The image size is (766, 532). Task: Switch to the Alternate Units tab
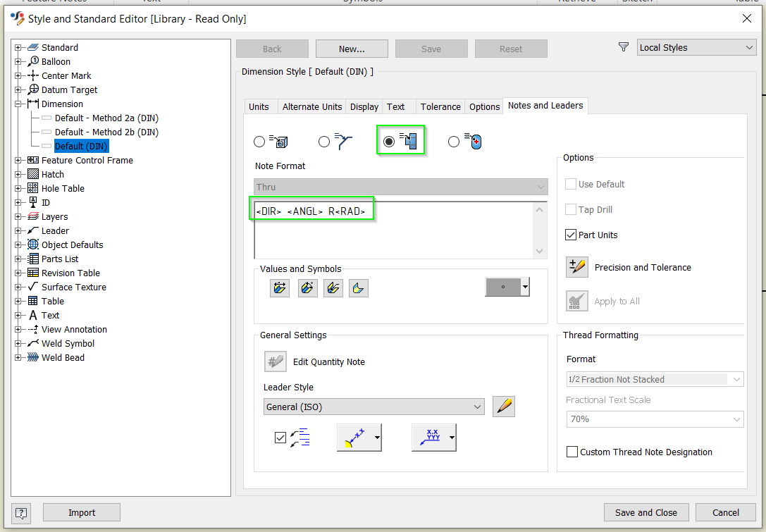[312, 106]
